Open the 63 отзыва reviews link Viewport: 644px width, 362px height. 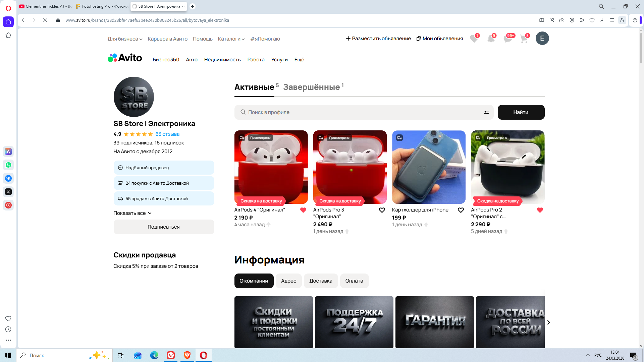click(167, 134)
